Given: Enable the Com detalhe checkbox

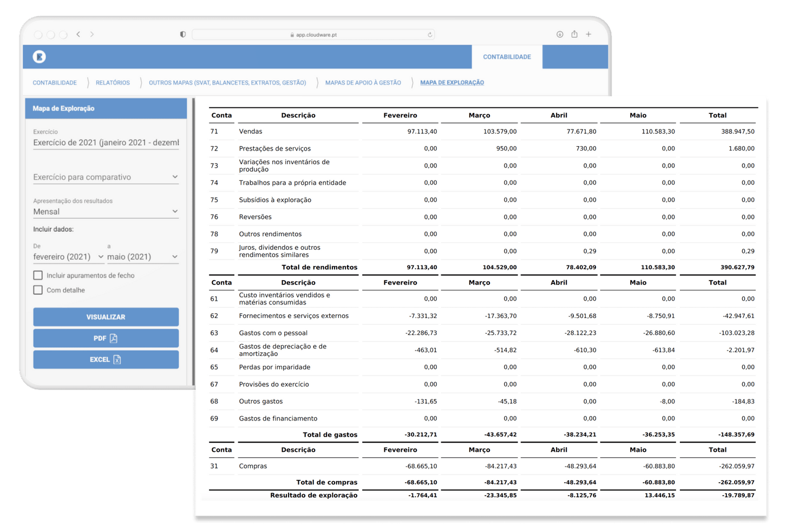Looking at the screenshot, I should (x=38, y=290).
